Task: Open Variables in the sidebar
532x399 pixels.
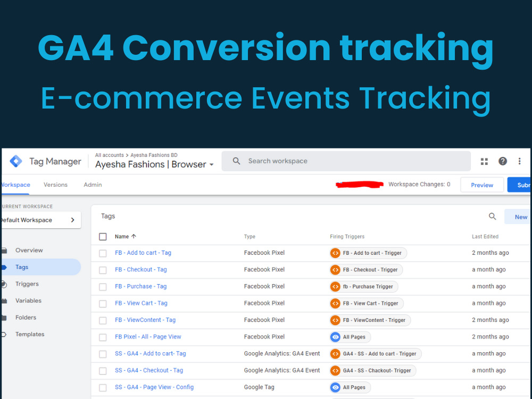Action: tap(28, 301)
